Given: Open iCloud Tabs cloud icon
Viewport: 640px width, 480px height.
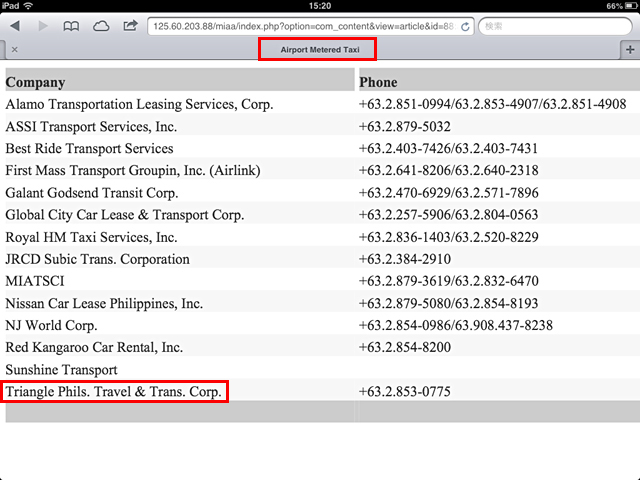Looking at the screenshot, I should coord(101,26).
